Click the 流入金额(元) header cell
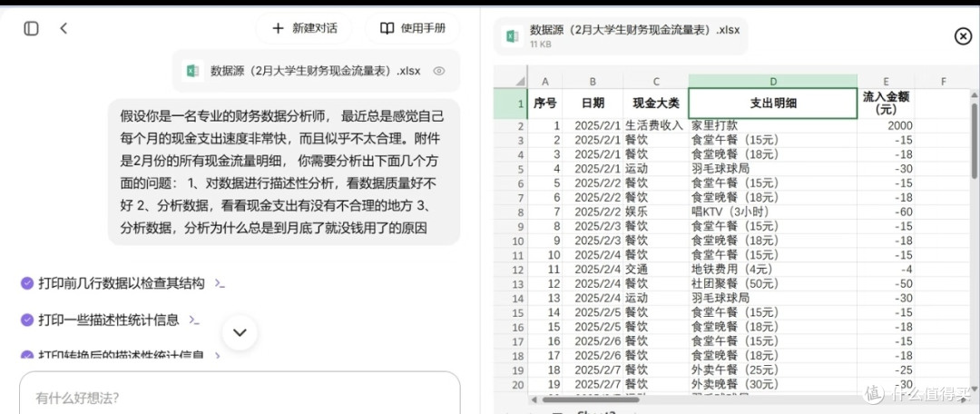This screenshot has height=414, width=980. [x=886, y=103]
